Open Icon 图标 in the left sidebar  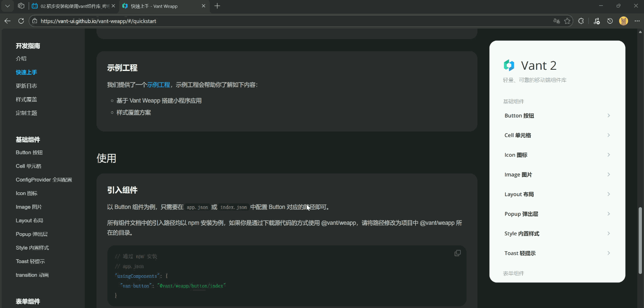click(x=26, y=193)
